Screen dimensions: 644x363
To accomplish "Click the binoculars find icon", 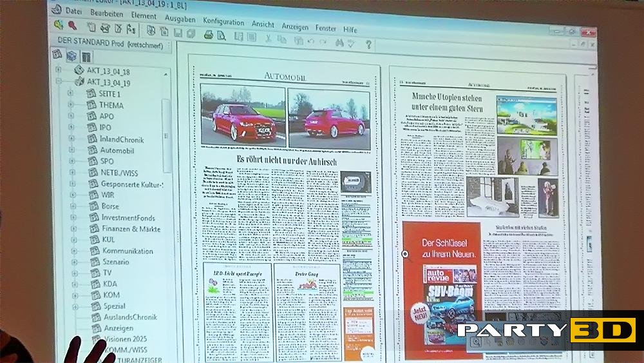I will (339, 43).
